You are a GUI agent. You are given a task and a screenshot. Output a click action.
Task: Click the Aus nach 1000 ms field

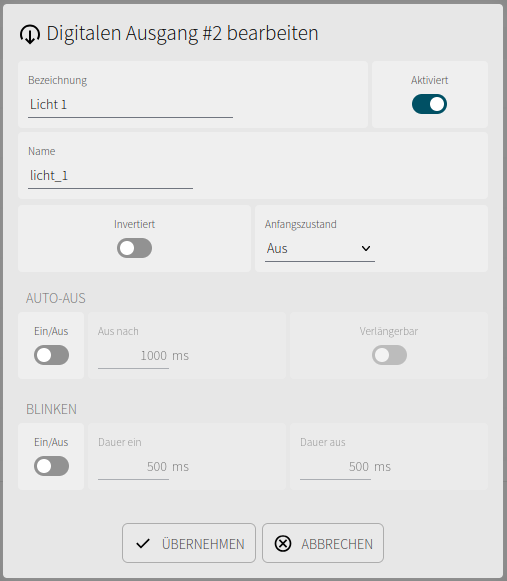(133, 356)
